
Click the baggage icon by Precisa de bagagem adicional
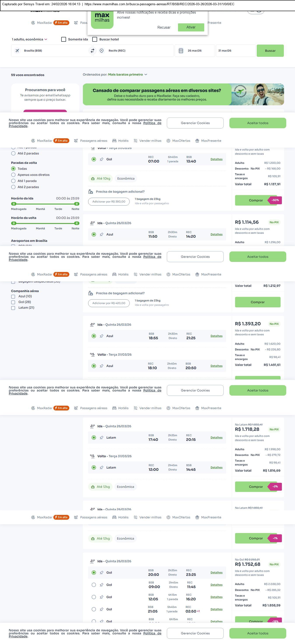91,192
